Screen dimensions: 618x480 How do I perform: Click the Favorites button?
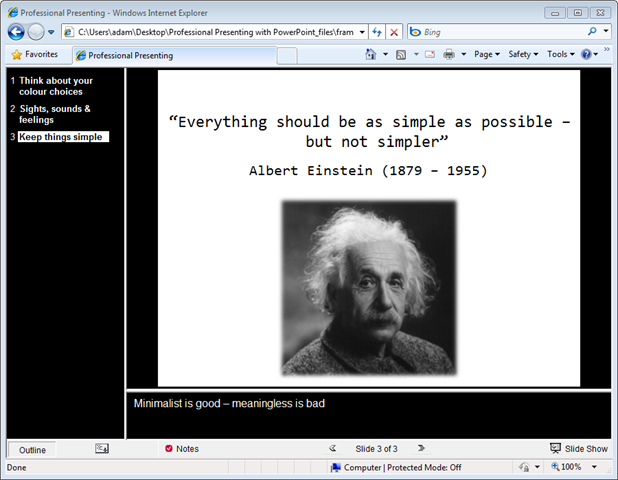tap(34, 55)
